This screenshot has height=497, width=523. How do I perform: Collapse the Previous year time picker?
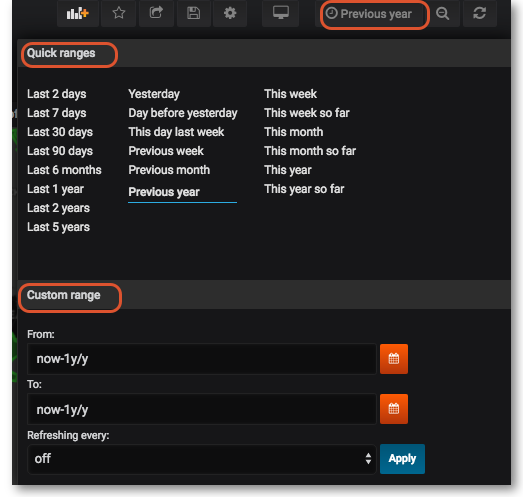370,14
